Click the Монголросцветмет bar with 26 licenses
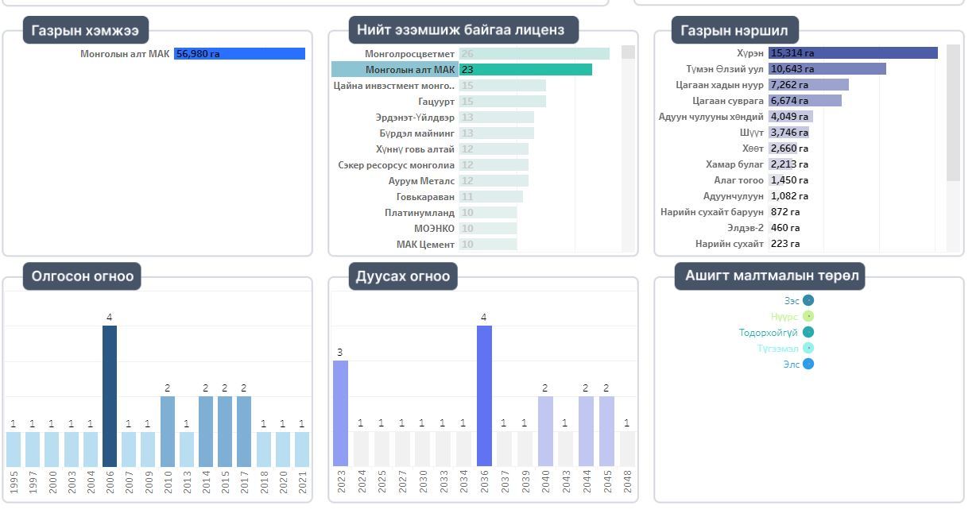The height and width of the screenshot is (517, 980). point(534,54)
